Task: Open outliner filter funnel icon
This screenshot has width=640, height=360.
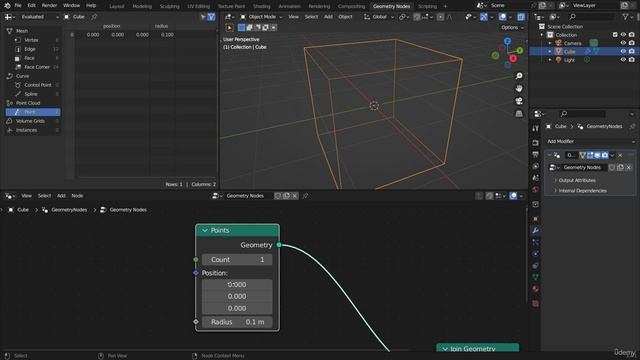Action: coord(625,17)
